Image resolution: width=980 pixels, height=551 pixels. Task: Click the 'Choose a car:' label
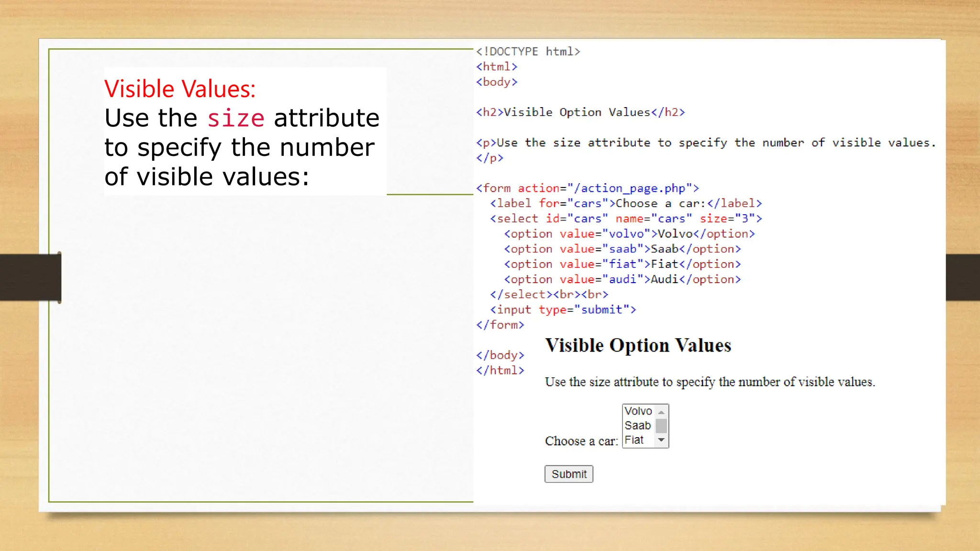tap(581, 441)
